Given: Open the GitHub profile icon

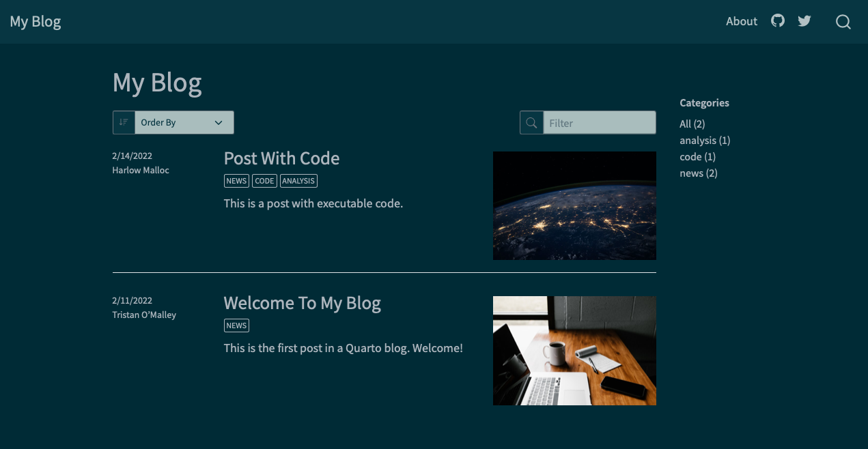Looking at the screenshot, I should click(x=777, y=21).
